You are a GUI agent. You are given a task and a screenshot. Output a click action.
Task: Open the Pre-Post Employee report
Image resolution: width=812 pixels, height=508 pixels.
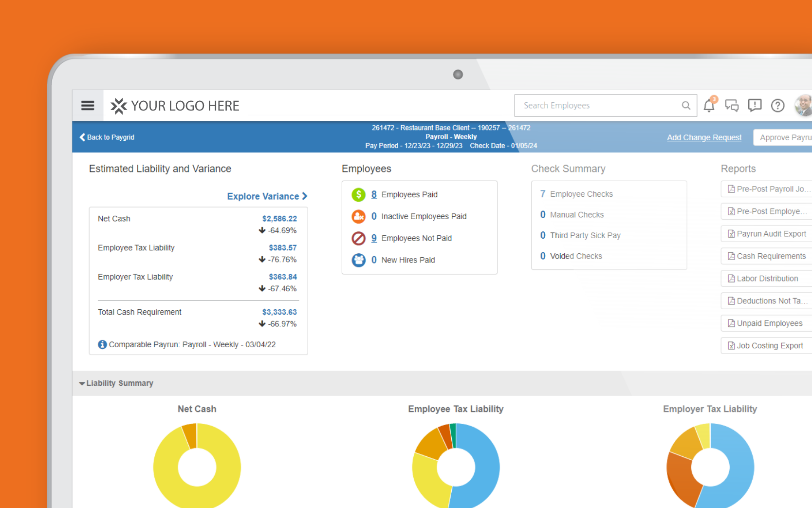(766, 211)
